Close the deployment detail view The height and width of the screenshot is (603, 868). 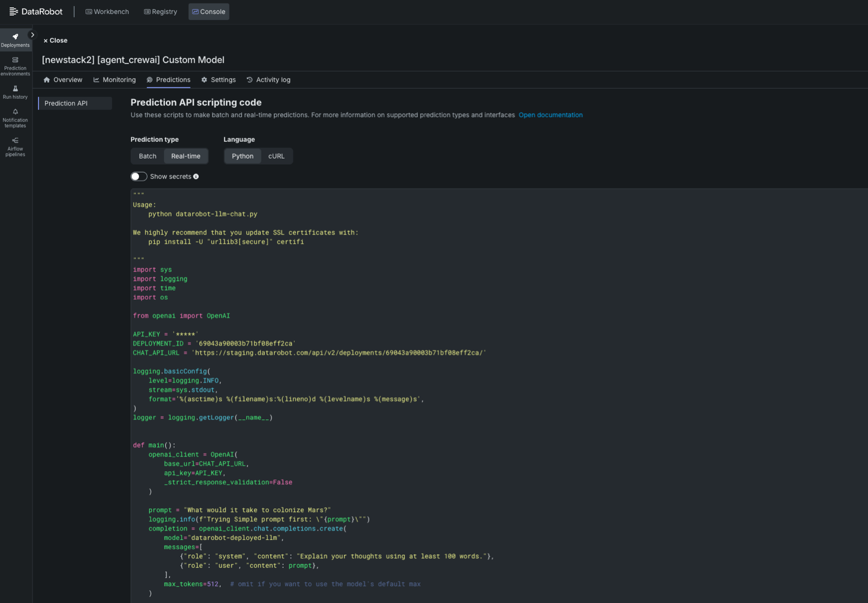pyautogui.click(x=55, y=41)
